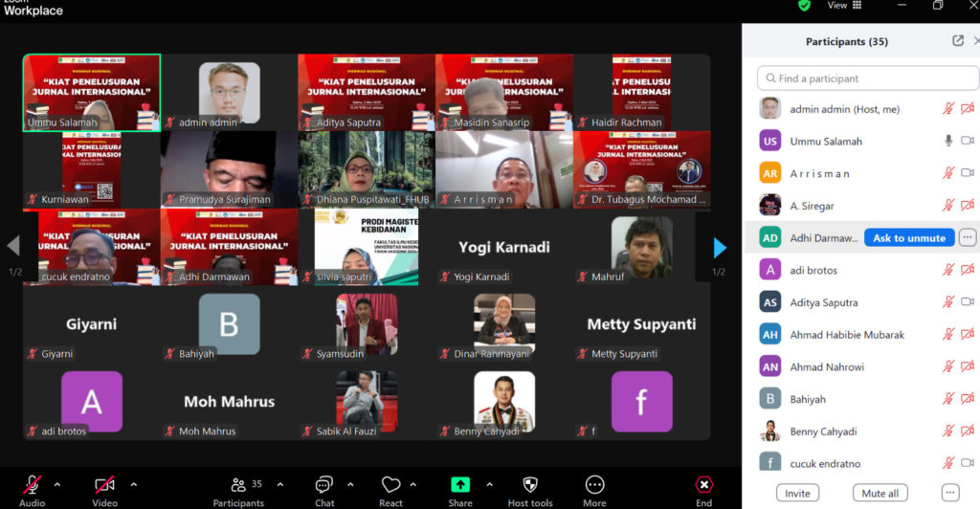Image resolution: width=980 pixels, height=509 pixels.
Task: Click the Bahiyah avatar tile in gallery
Action: tap(229, 324)
